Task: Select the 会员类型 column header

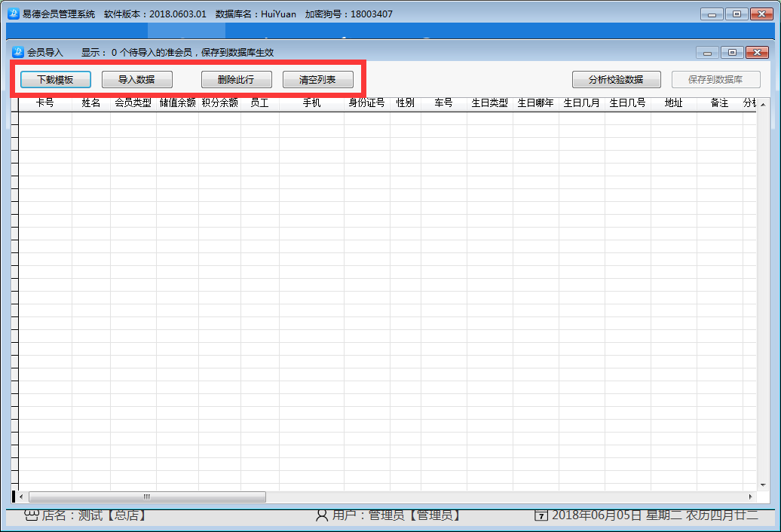Action: point(133,103)
